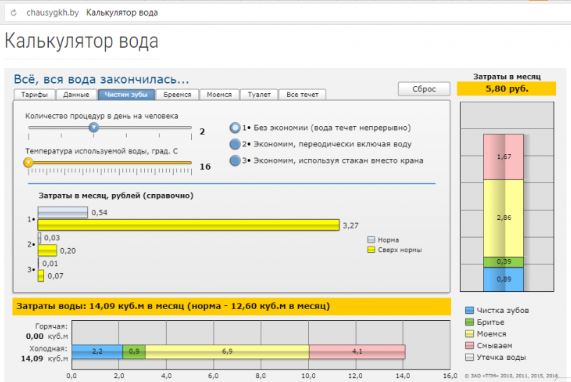Click the 5,80 руб. monthly cost value
Image resolution: width=571 pixels, height=382 pixels.
(x=507, y=88)
